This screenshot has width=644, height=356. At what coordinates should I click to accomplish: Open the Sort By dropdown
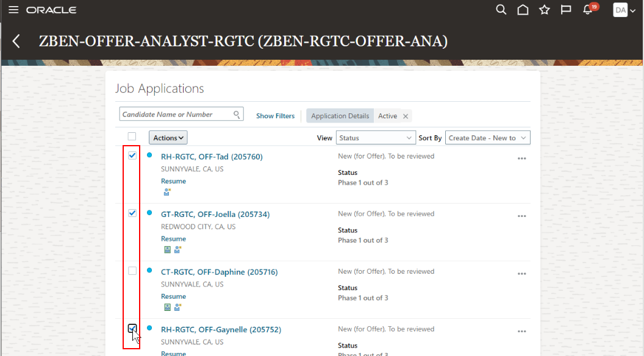click(x=487, y=138)
